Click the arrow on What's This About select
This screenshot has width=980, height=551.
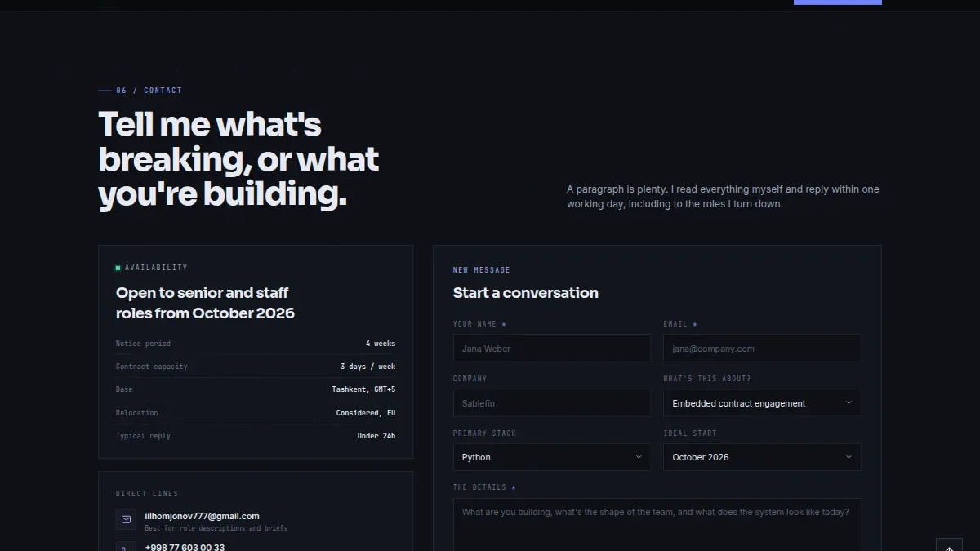[849, 402]
